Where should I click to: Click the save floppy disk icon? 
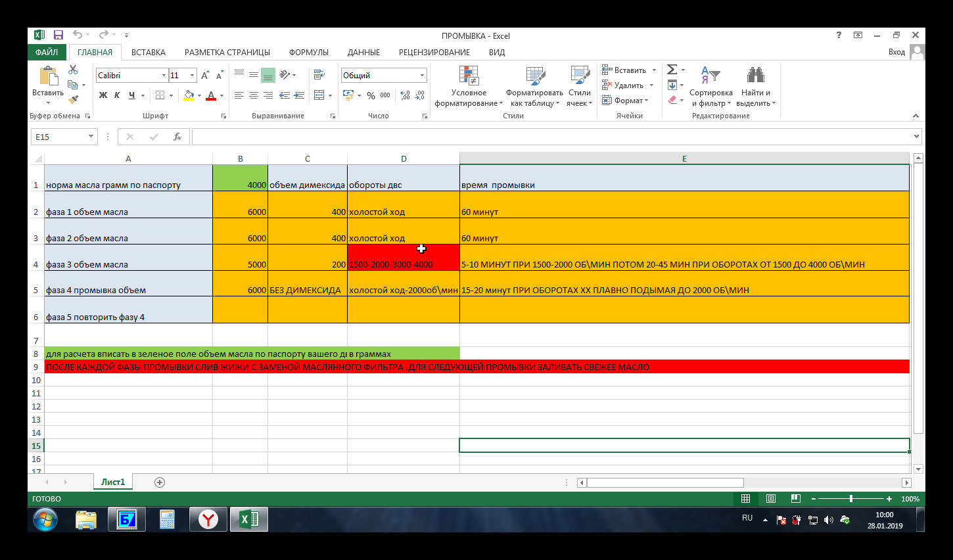point(58,35)
